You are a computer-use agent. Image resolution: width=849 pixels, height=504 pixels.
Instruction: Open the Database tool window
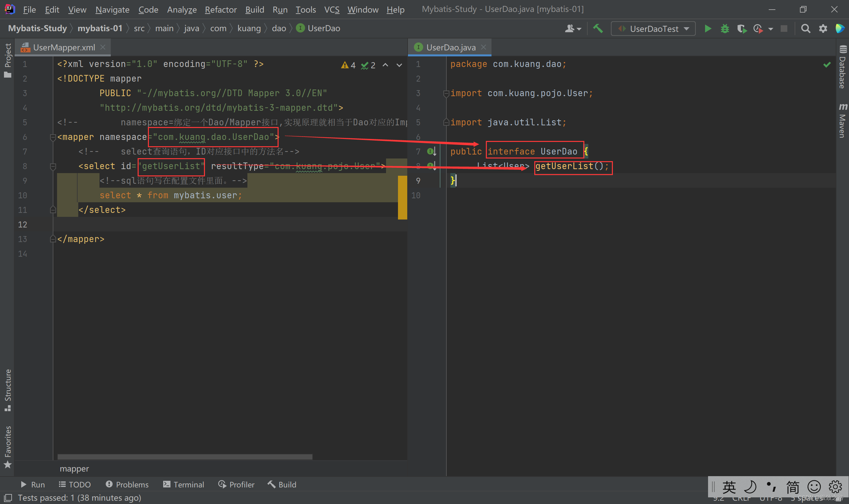click(x=843, y=67)
